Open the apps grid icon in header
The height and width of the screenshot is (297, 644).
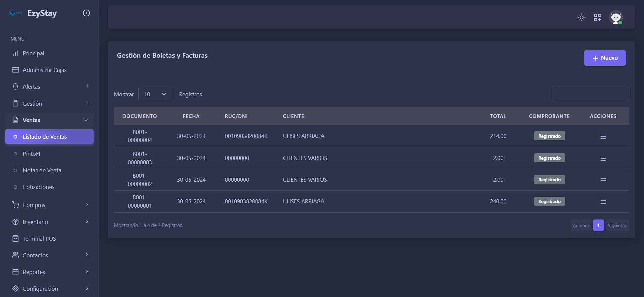click(x=597, y=17)
